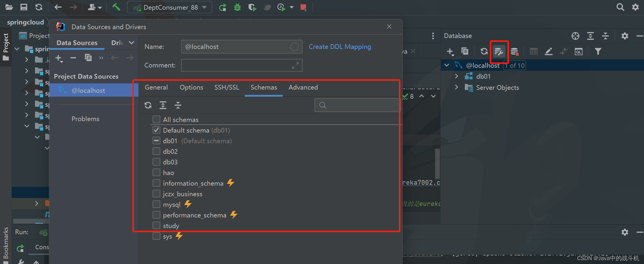
Task: Open Data Source Properties icon in Database panel
Action: (x=499, y=52)
